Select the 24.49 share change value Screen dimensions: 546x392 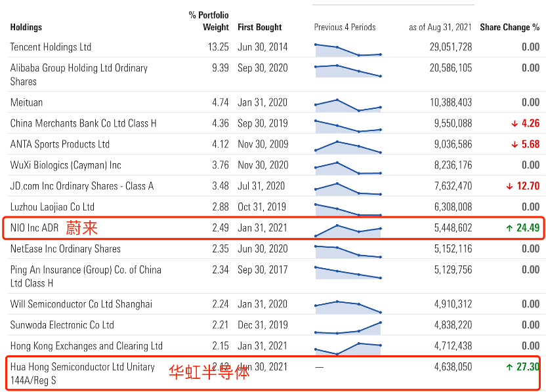tap(528, 228)
